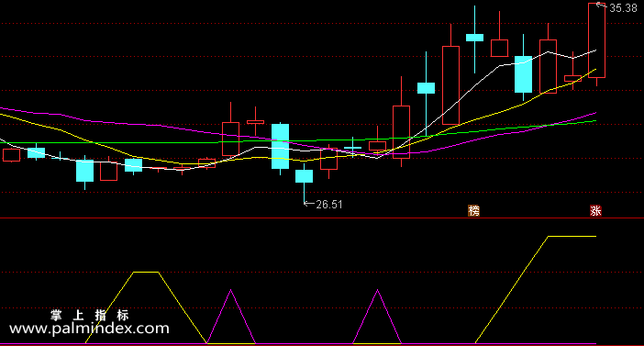The image size is (644, 346).
Task: Select the higher yellow plateau in the indicator panel
Action: (572, 236)
